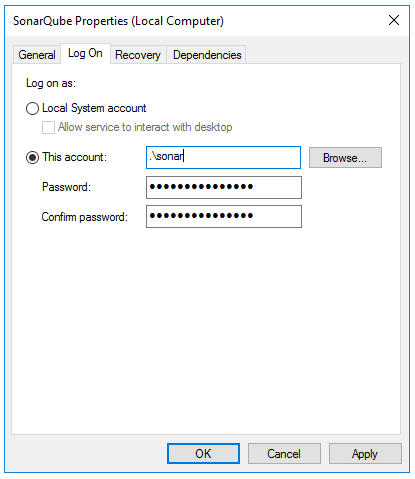Select the Log On tab
The height and width of the screenshot is (479, 415).
point(85,53)
